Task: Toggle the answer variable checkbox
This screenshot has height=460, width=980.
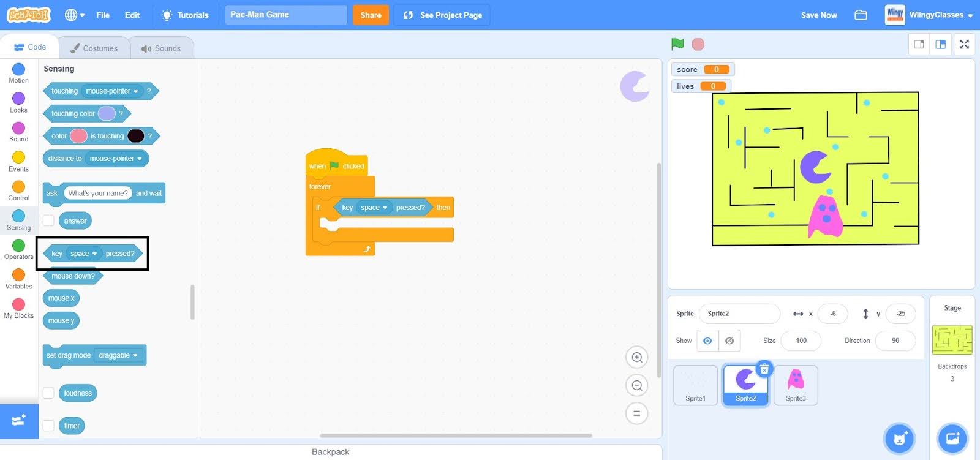Action: 48,221
